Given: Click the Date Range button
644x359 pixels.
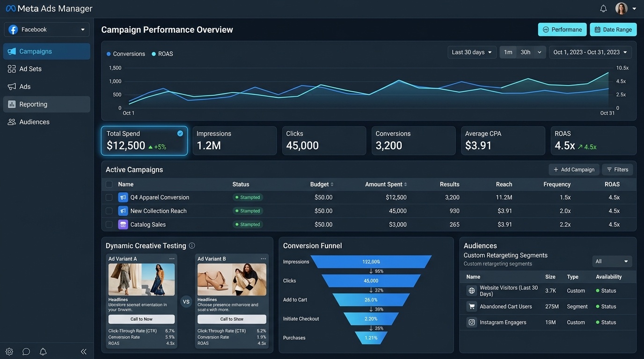Looking at the screenshot, I should point(613,29).
